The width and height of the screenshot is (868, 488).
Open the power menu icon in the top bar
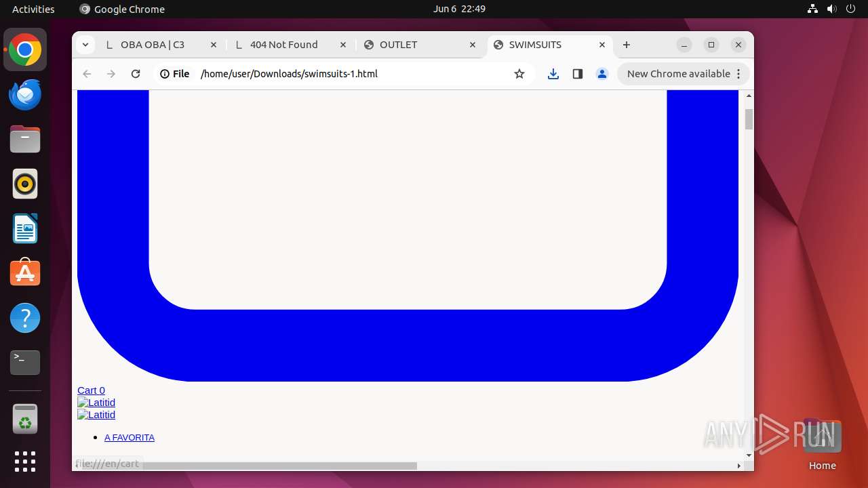[851, 9]
